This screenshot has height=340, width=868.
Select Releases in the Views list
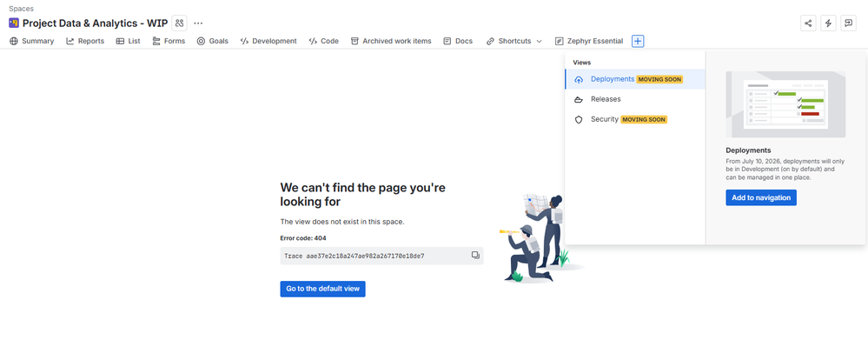635,99
